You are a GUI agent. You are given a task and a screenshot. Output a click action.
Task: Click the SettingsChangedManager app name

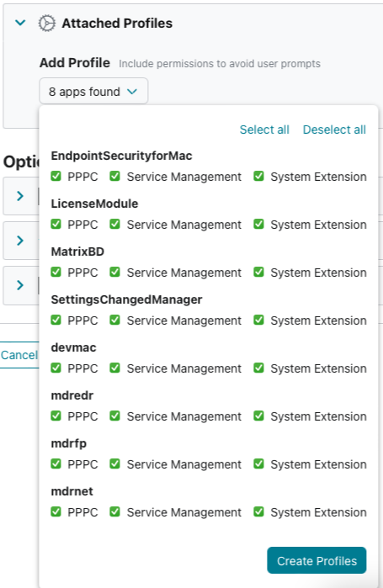tap(126, 299)
